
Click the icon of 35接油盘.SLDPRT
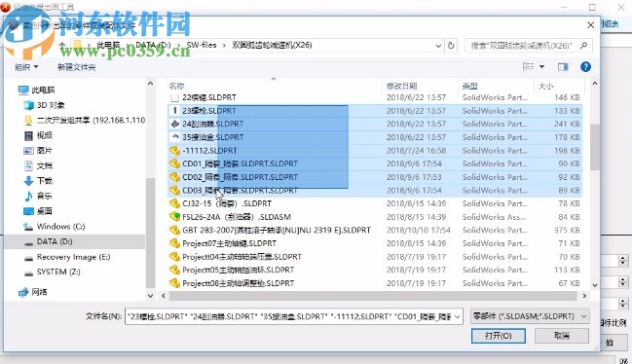(175, 137)
